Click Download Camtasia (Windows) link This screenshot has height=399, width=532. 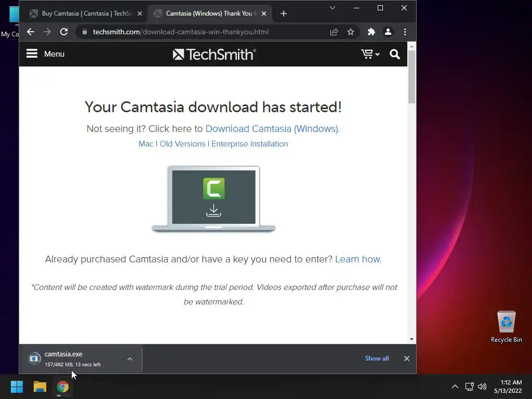272,129
